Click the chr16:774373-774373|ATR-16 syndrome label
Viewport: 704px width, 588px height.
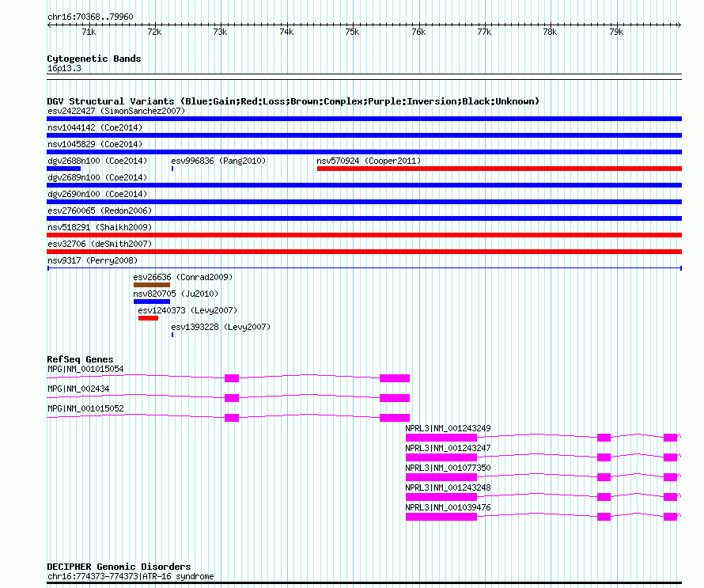click(131, 577)
